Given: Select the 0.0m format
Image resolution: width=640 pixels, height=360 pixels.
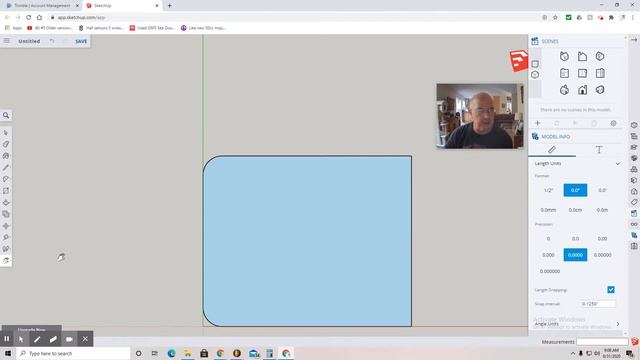Looking at the screenshot, I should tap(602, 210).
